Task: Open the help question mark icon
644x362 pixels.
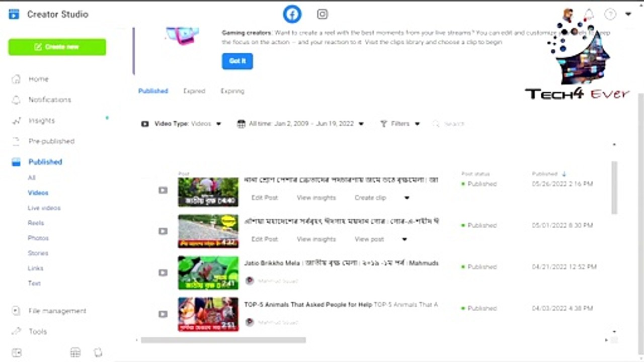Action: [x=610, y=14]
